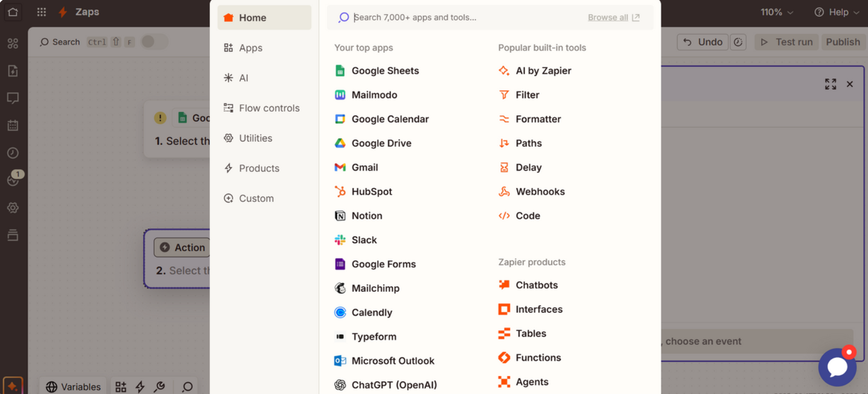Open the AI sparkle assistant icon at the bottom left
The width and height of the screenshot is (868, 394).
(13, 386)
